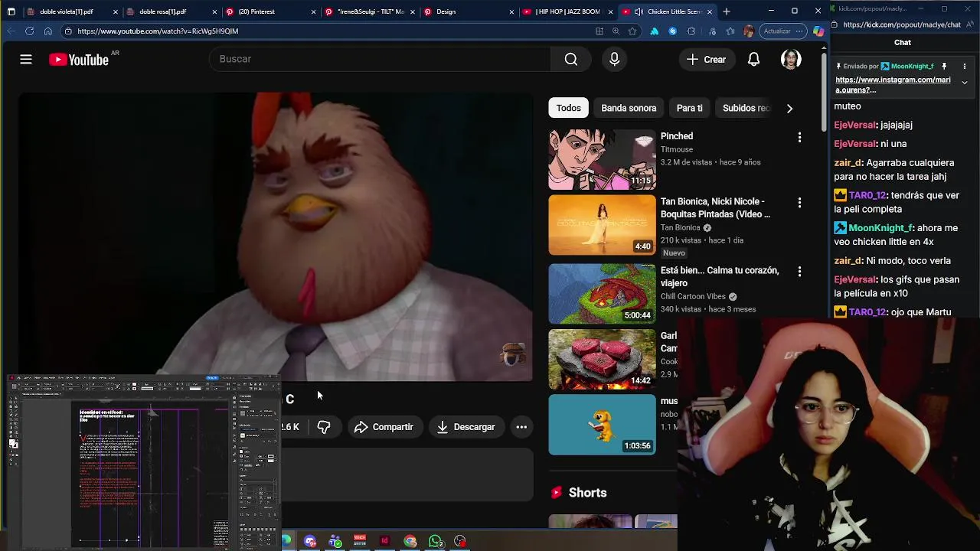Open a new browser tab

[727, 11]
